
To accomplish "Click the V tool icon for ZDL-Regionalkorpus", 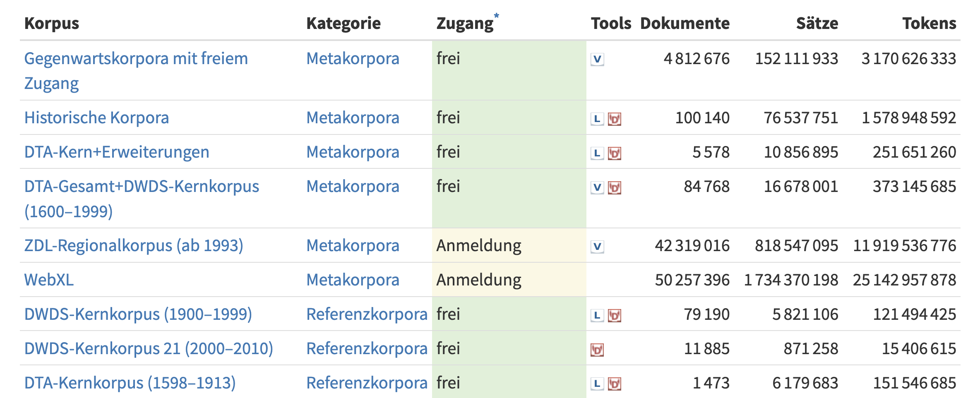I will (597, 247).
